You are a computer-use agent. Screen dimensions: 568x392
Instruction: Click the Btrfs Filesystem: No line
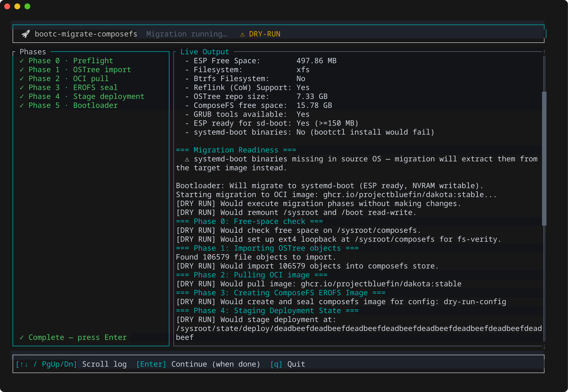tap(245, 79)
